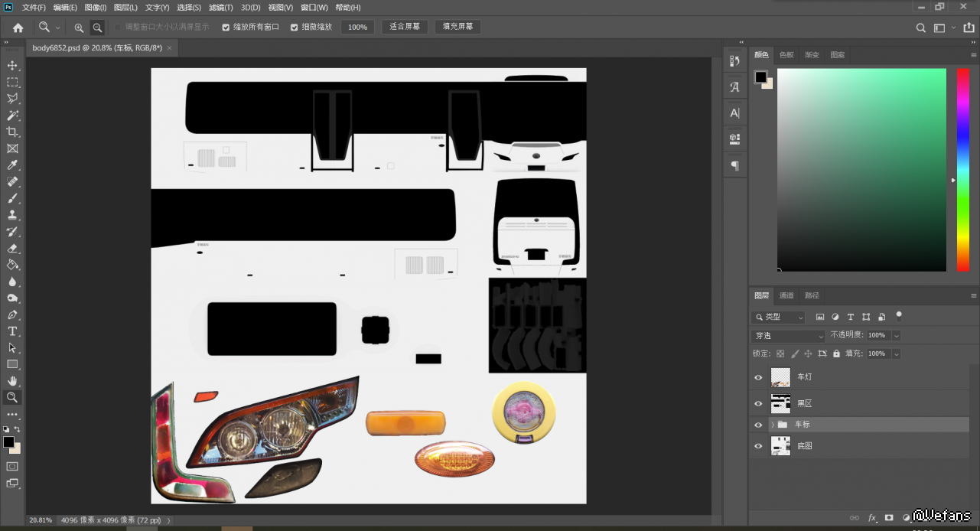Screen dimensions: 980x531
Task: Select the Eraser tool
Action: 12,248
